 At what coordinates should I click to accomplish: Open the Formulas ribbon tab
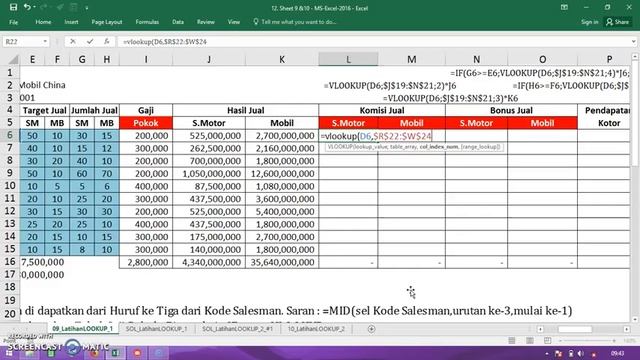point(147,22)
